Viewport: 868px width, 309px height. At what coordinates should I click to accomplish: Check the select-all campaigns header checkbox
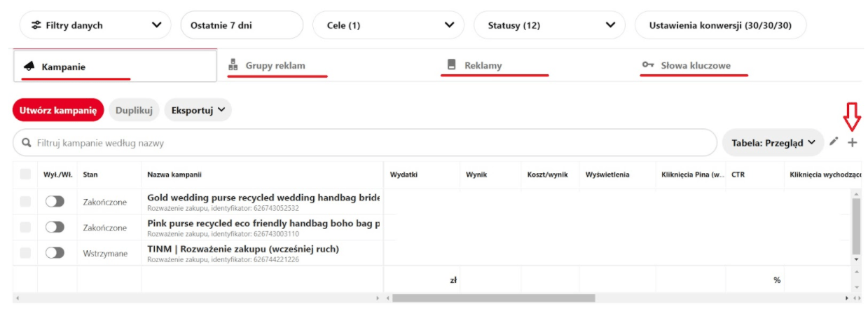click(x=25, y=174)
